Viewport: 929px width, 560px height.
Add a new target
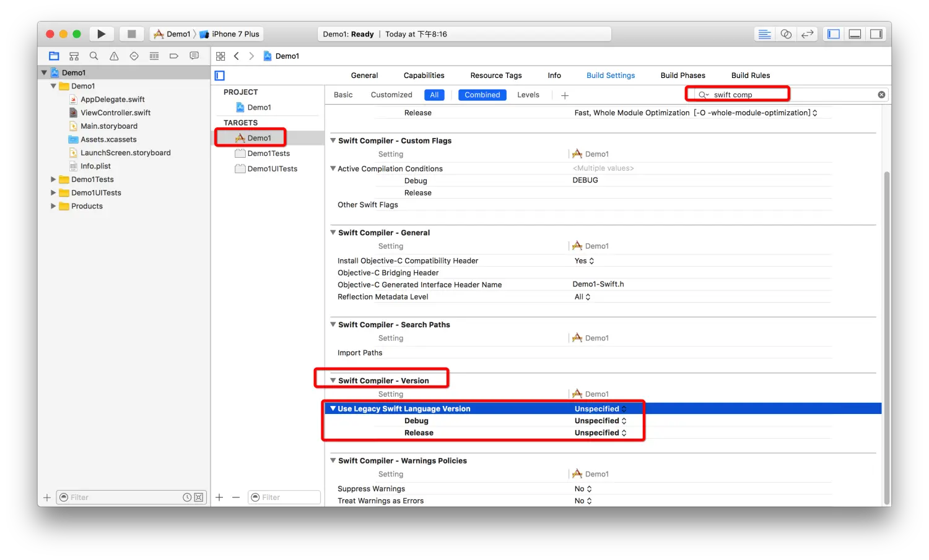[219, 498]
